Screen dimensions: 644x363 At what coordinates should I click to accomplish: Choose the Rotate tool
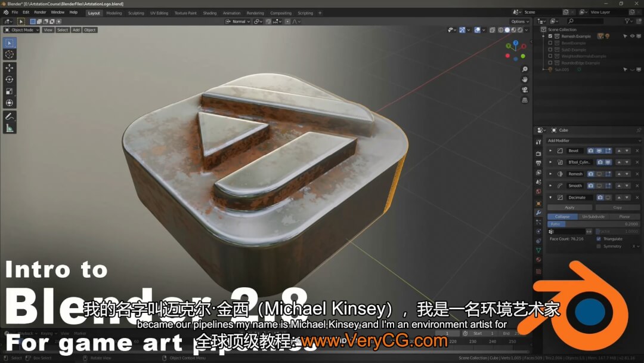tap(10, 79)
